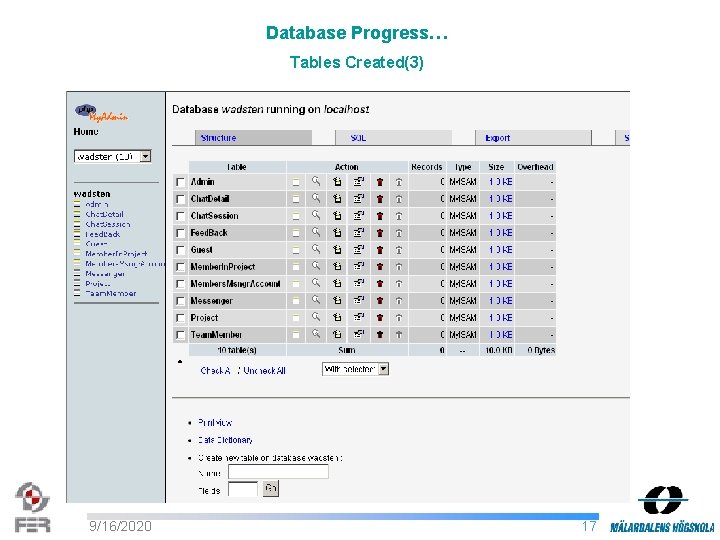Screen dimensions: 720x540
Task: Click the magnifier icon in MemberInProject row
Action: coord(316,266)
